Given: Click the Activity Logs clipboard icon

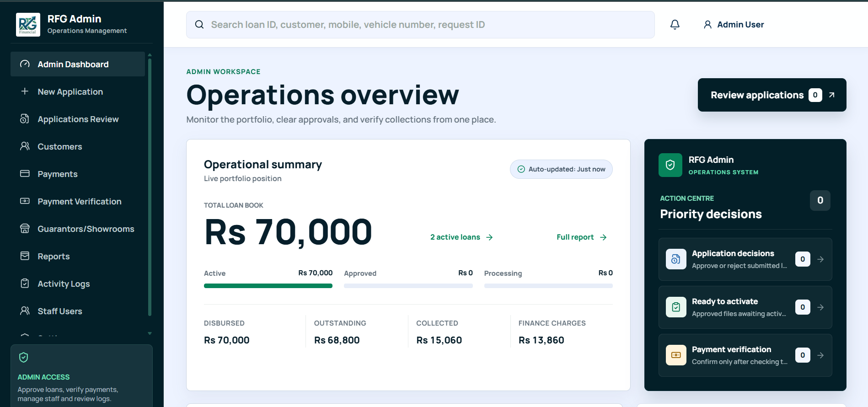Looking at the screenshot, I should [x=25, y=284].
